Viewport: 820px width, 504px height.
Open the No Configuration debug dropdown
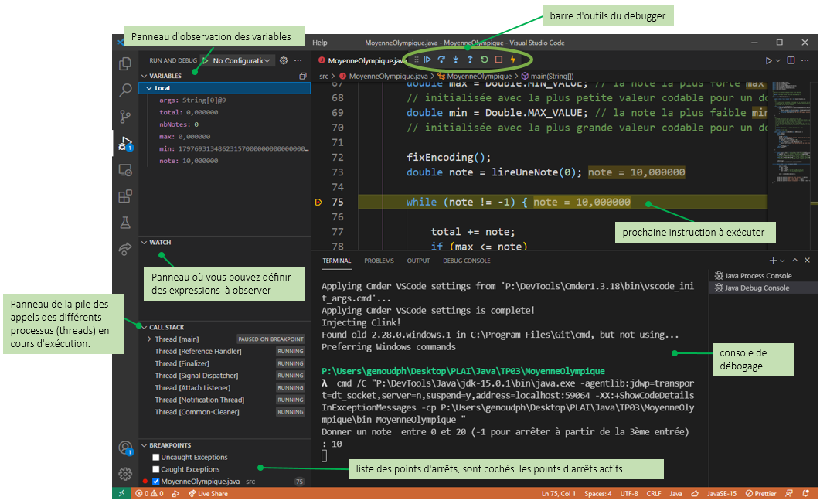(x=243, y=60)
